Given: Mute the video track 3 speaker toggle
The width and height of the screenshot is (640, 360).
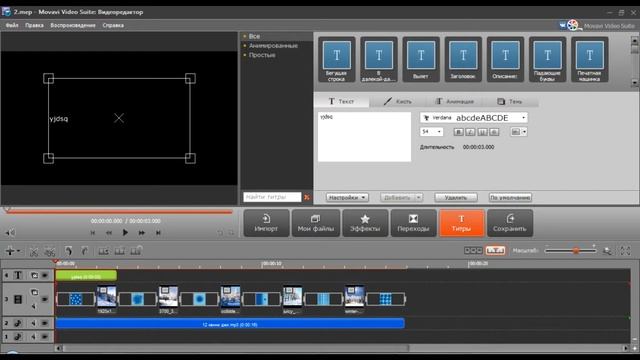Looking at the screenshot, I should point(34,306).
